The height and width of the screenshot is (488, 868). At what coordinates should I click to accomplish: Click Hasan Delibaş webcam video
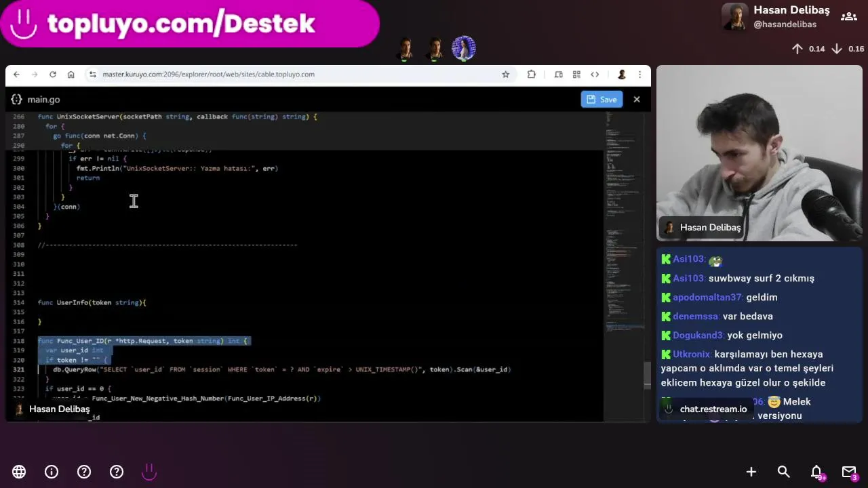(x=759, y=153)
